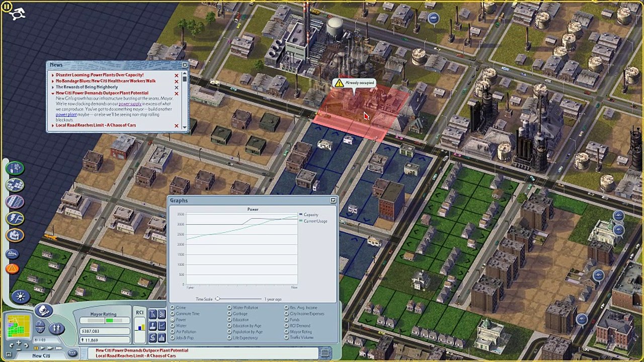Open the Landscaping tools menu

[15, 168]
